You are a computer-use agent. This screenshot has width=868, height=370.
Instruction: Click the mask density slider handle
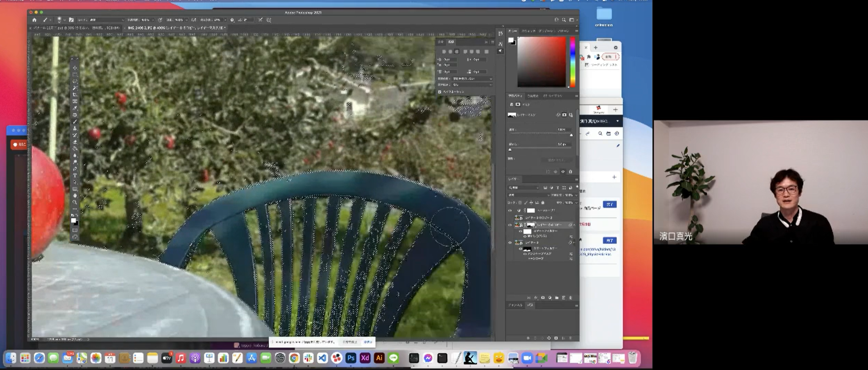pos(571,135)
